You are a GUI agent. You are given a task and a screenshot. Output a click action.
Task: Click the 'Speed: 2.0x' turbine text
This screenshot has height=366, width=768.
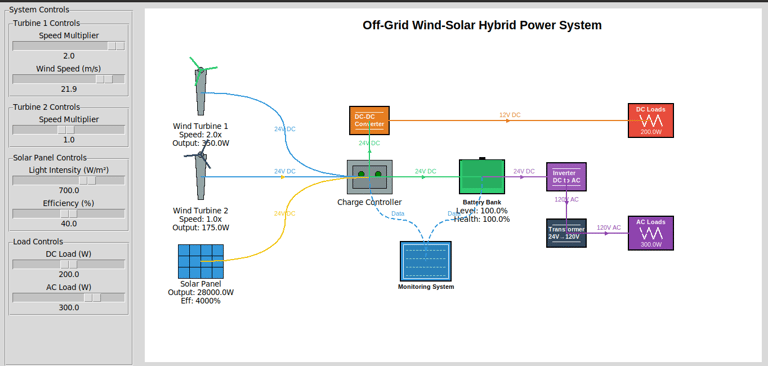(201, 135)
